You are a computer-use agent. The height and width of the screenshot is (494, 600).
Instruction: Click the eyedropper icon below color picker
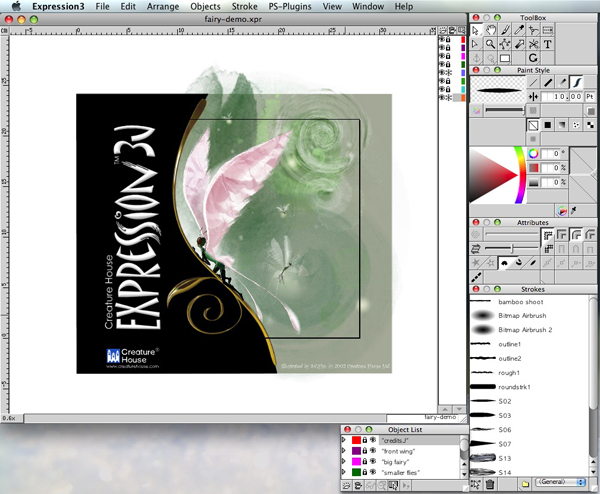574,210
